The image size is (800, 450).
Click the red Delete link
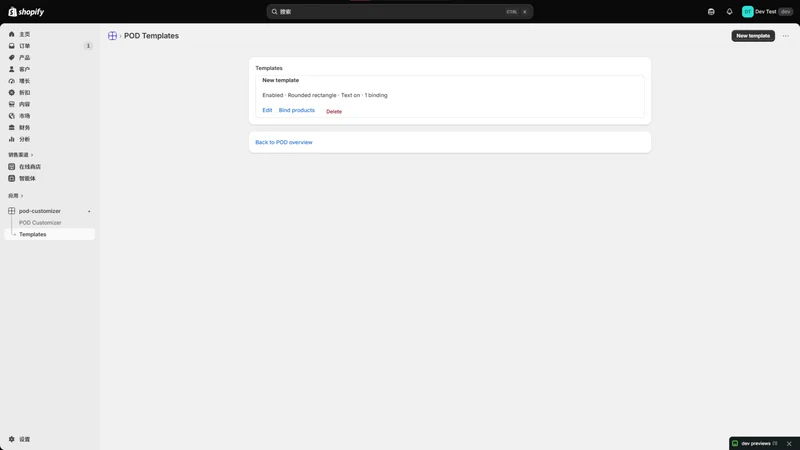pos(334,112)
